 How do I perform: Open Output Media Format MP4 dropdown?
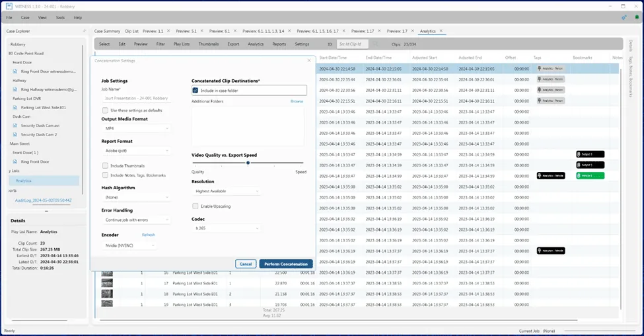136,128
